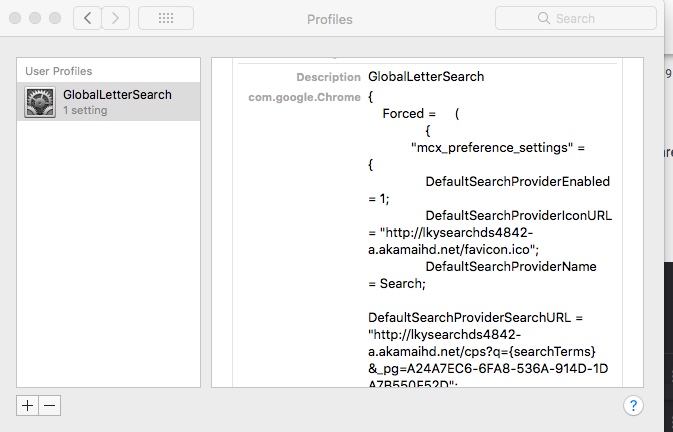Click the GlobalLetterSearch description value

[x=426, y=76]
